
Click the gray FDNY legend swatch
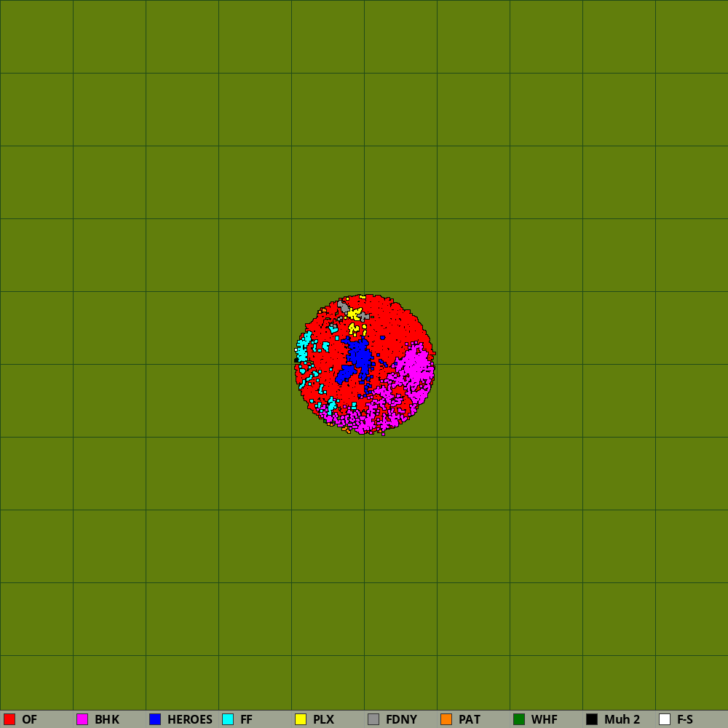tap(373, 719)
